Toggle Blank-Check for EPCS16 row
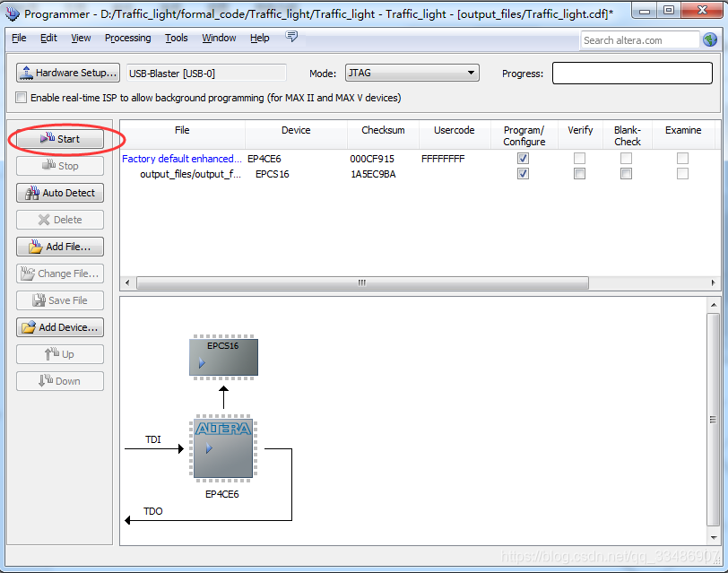728x573 pixels. coord(627,174)
